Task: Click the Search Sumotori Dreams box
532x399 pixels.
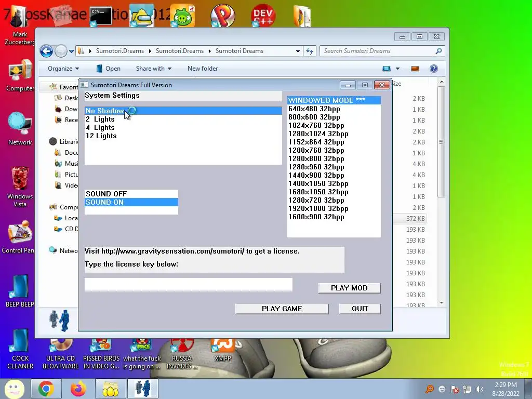Action: tap(382, 51)
